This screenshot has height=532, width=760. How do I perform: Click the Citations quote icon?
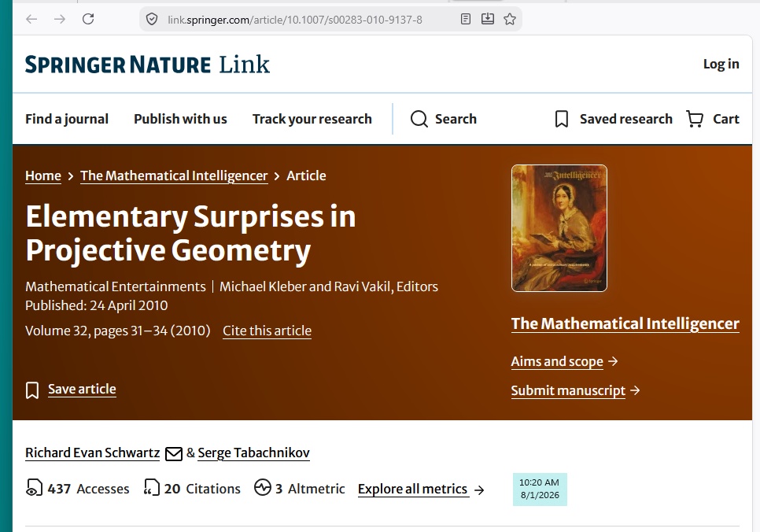(x=151, y=487)
